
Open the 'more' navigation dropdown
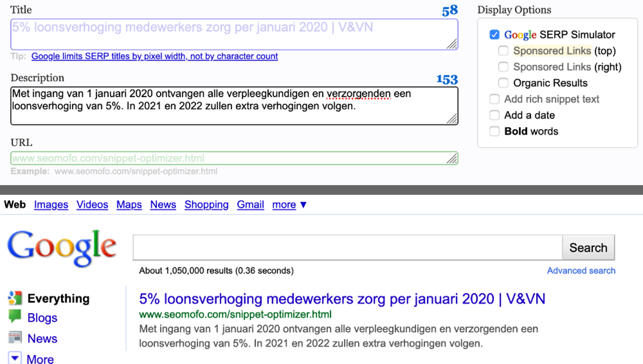290,204
